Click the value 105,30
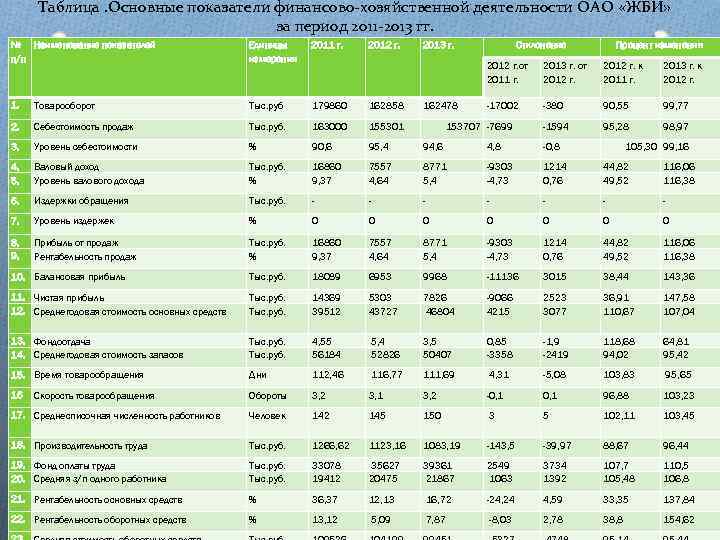 pyautogui.click(x=641, y=147)
